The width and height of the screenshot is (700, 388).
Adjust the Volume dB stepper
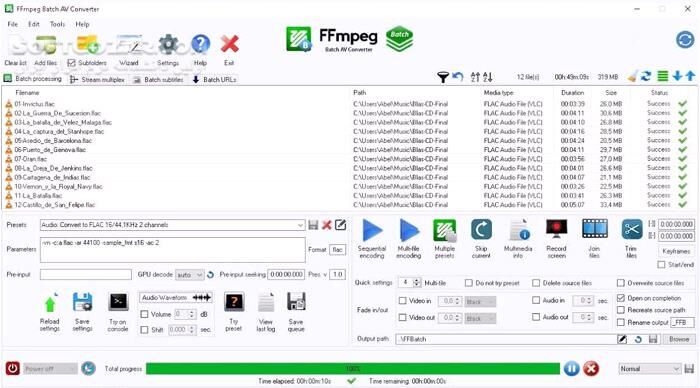pos(192,314)
